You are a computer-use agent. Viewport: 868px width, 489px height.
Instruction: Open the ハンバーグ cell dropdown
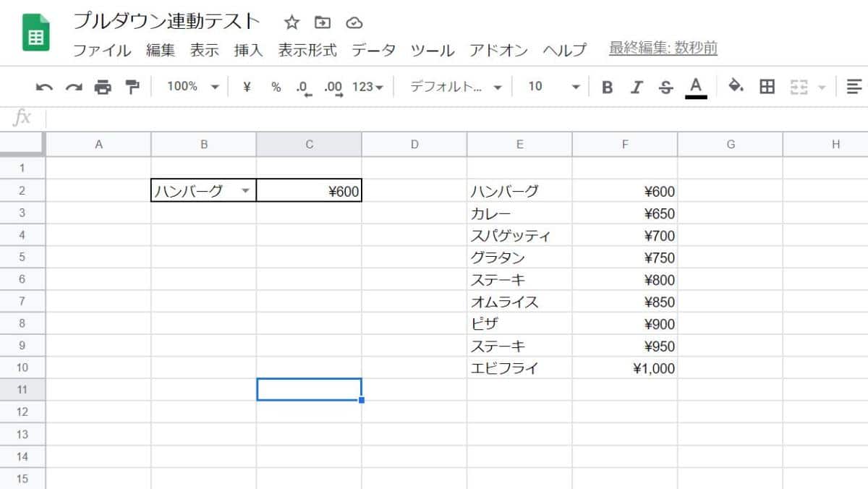point(246,191)
